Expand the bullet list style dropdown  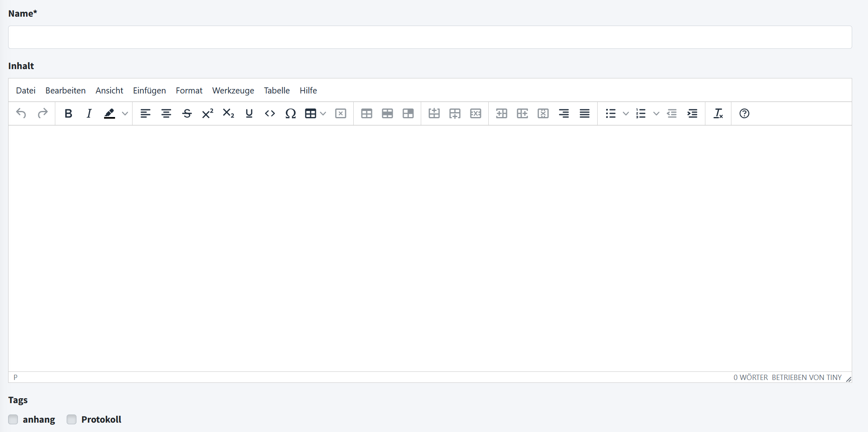tap(626, 113)
